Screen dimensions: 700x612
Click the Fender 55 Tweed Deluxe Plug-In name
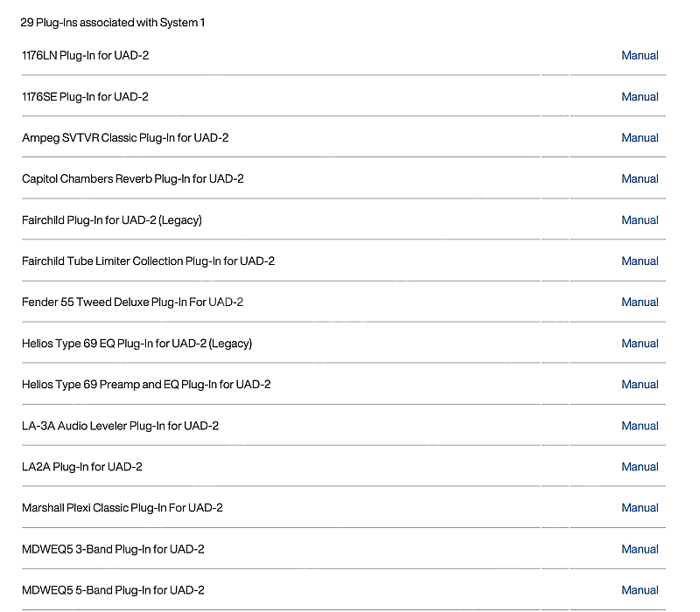[x=132, y=303]
